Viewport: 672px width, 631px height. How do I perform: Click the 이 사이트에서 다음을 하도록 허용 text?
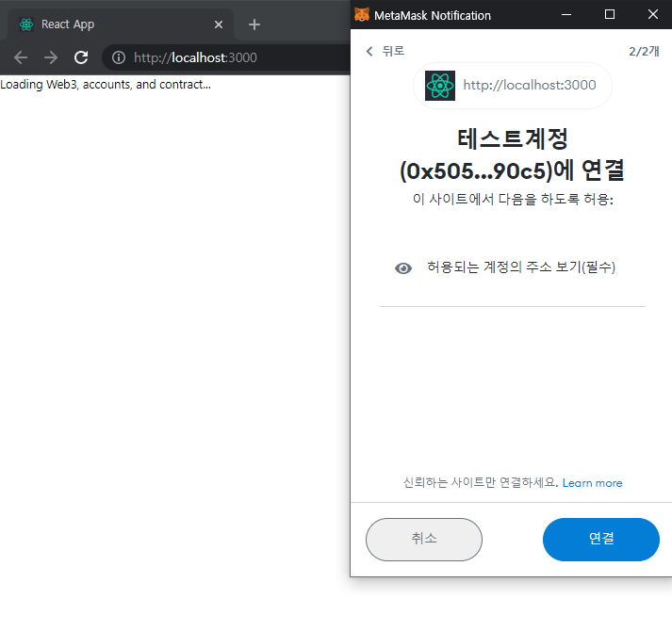click(513, 200)
